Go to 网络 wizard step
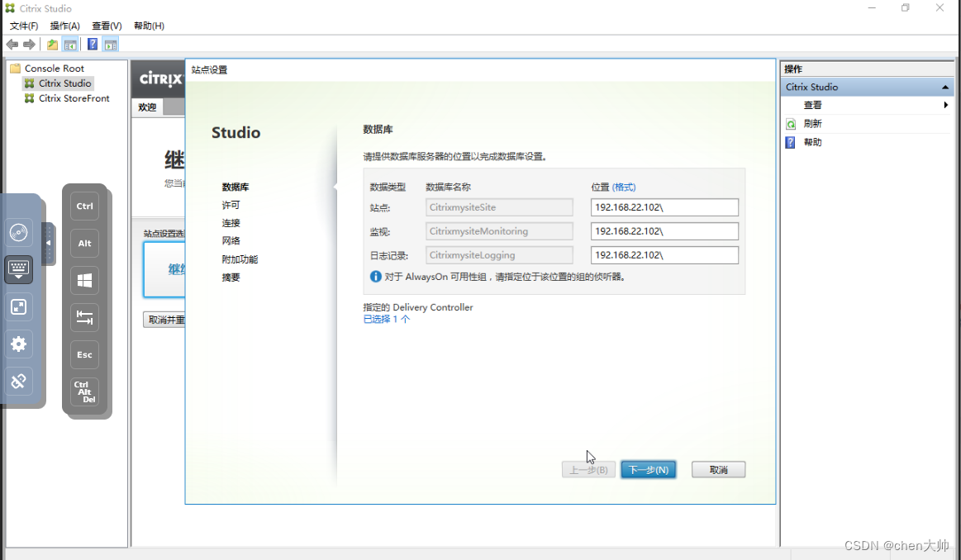 coord(231,241)
